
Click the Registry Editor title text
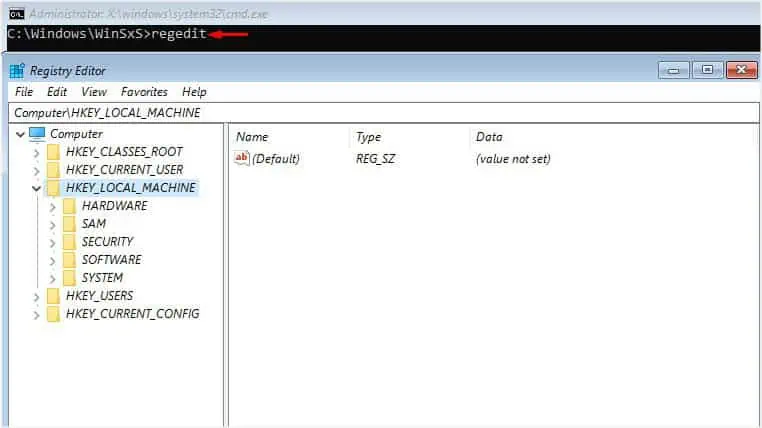68,71
